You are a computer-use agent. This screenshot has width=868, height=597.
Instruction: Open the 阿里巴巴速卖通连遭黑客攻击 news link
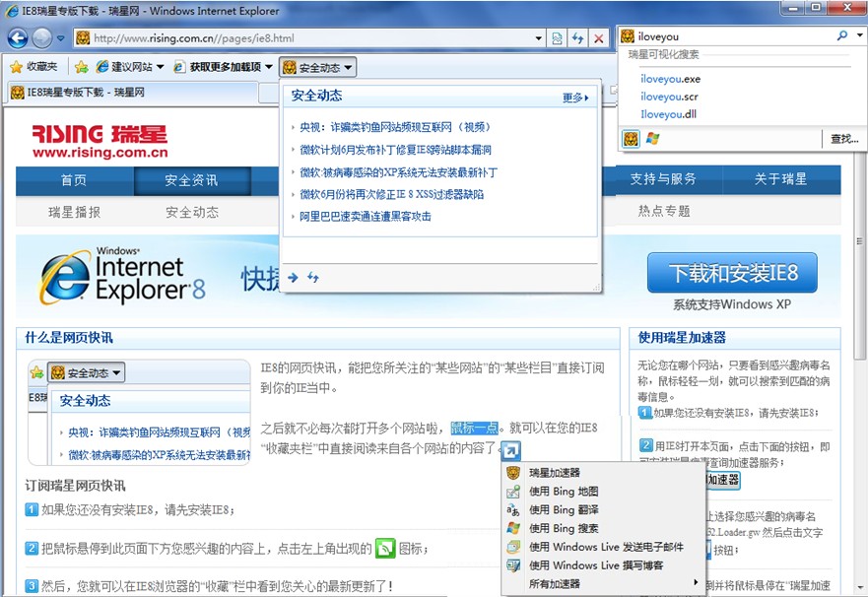click(366, 217)
